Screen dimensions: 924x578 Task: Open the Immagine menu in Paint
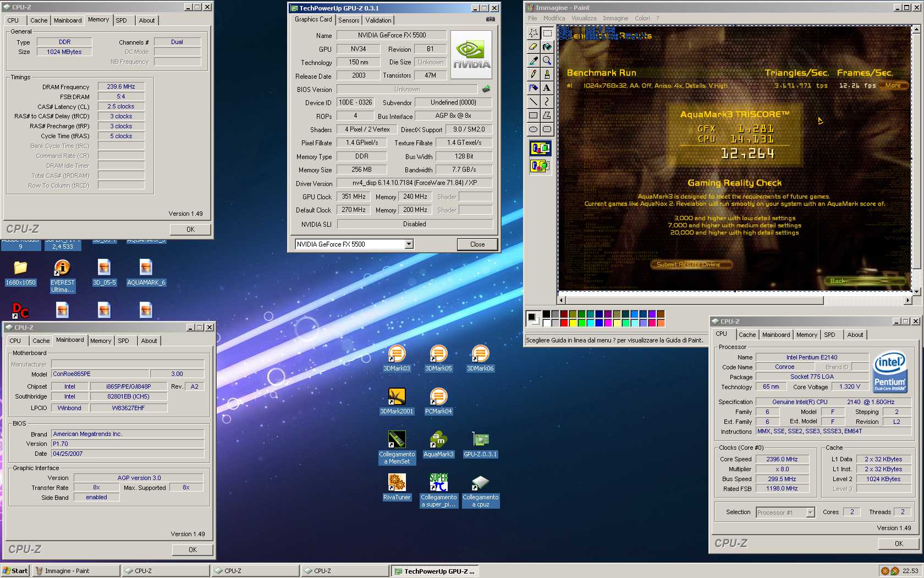pyautogui.click(x=615, y=18)
